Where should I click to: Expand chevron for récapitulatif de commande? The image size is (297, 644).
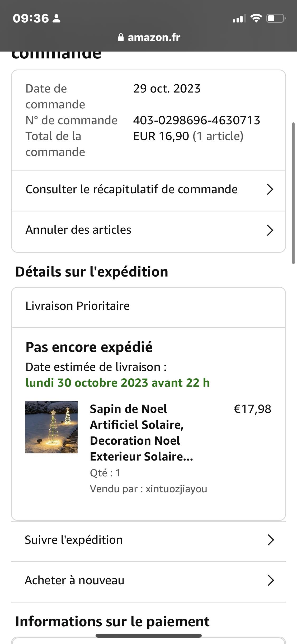tap(270, 190)
